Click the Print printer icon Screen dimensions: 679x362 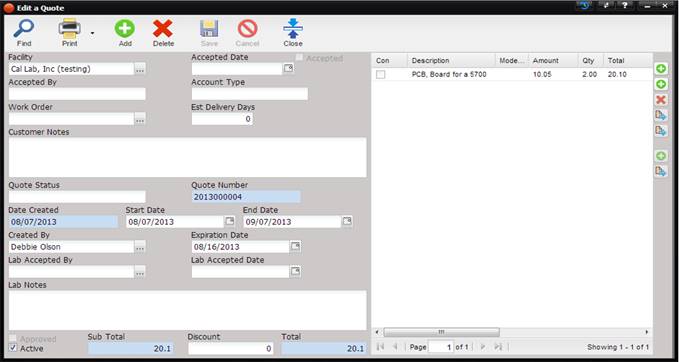pos(69,29)
